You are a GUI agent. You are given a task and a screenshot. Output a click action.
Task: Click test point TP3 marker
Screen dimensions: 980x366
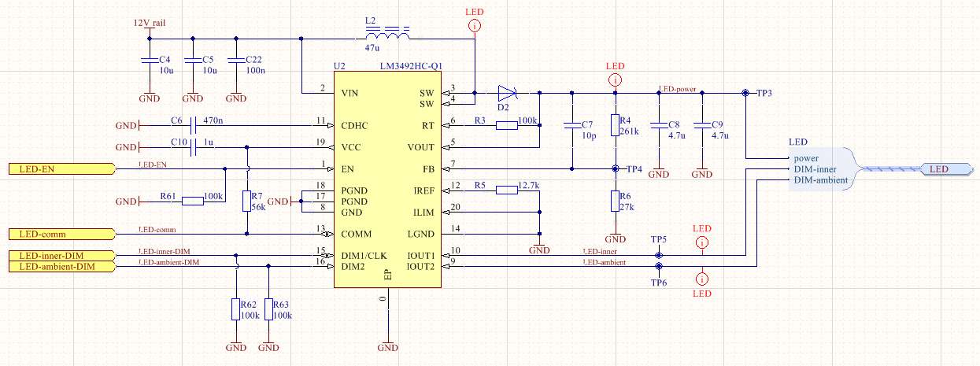click(745, 93)
